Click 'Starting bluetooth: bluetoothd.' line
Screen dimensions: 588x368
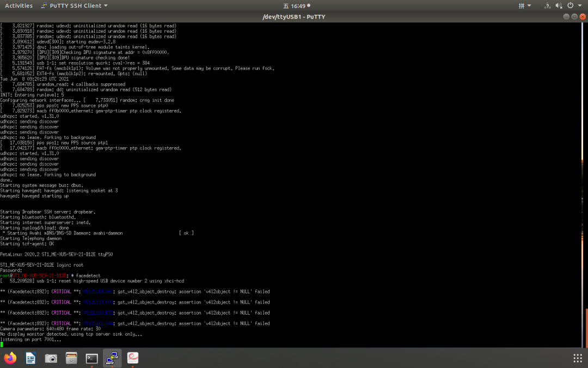[x=38, y=217]
